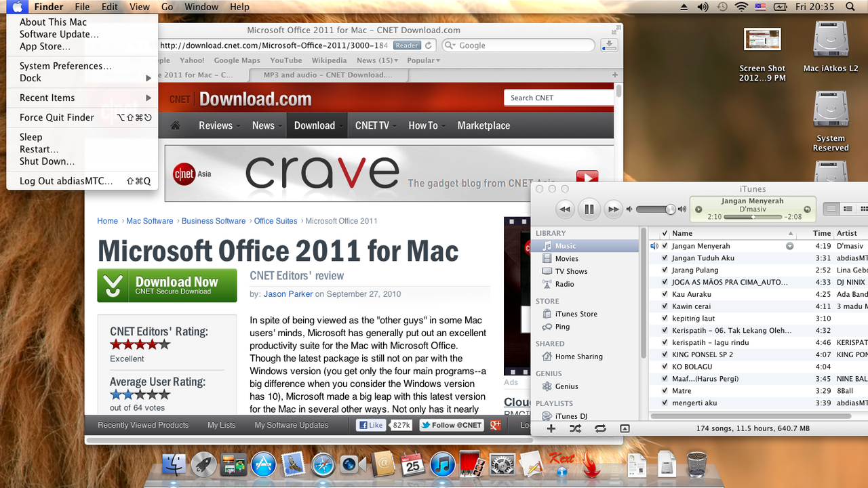Open Spotlight search in menu bar

coord(850,7)
